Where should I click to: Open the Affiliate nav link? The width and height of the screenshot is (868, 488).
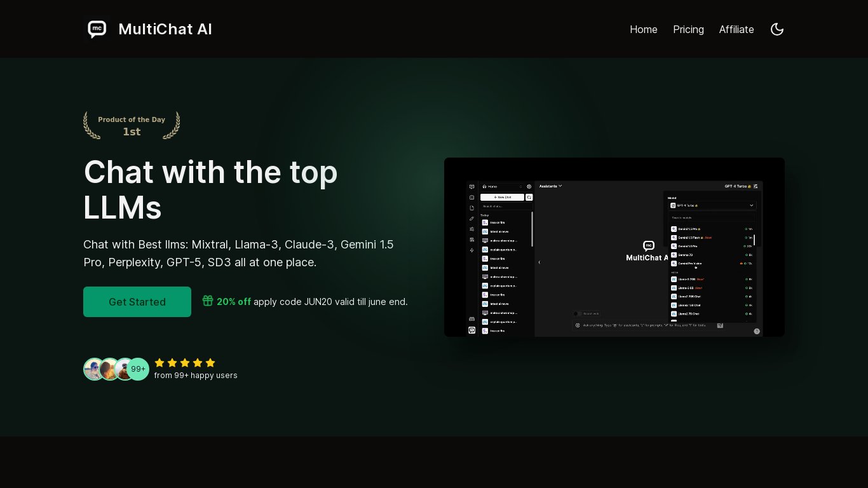[736, 29]
